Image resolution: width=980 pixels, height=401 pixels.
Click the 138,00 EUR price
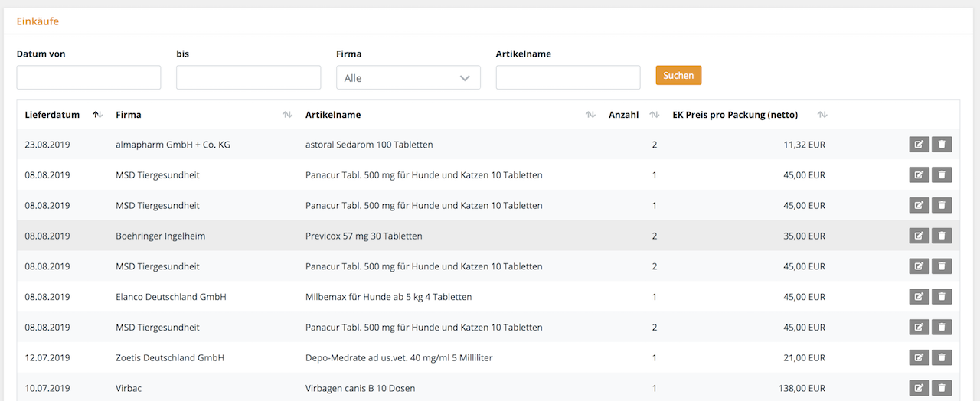pyautogui.click(x=800, y=388)
